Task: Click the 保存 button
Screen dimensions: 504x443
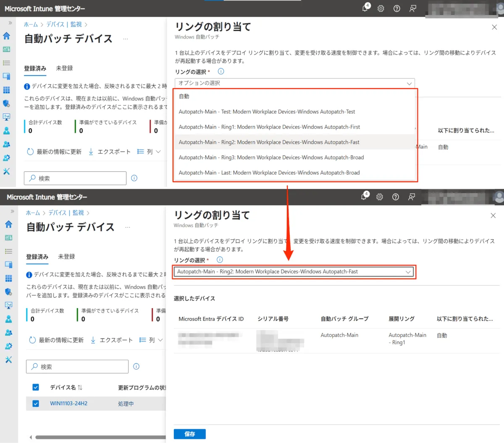Action: click(x=189, y=434)
